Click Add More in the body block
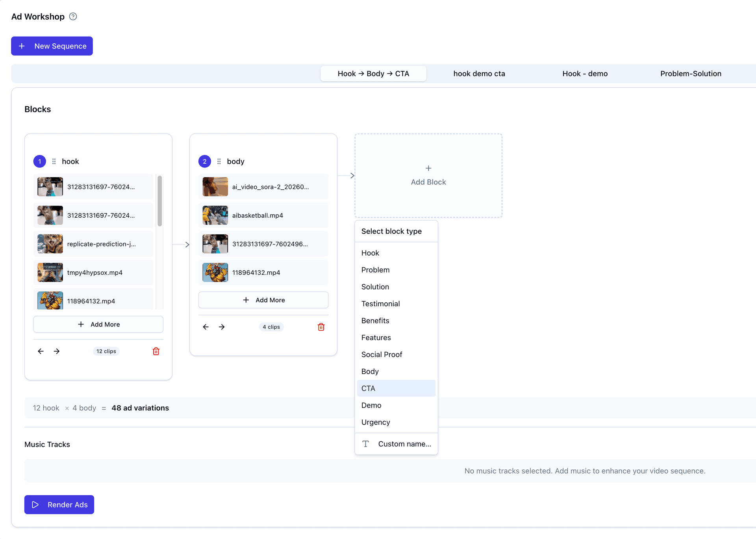 tap(263, 300)
